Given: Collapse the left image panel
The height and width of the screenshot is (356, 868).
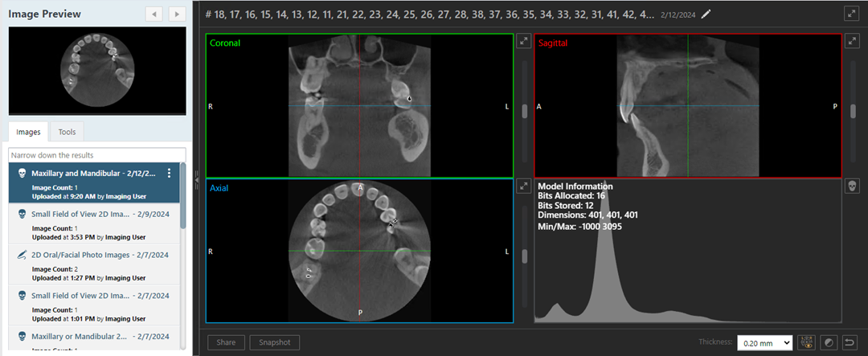Looking at the screenshot, I should click(x=196, y=182).
